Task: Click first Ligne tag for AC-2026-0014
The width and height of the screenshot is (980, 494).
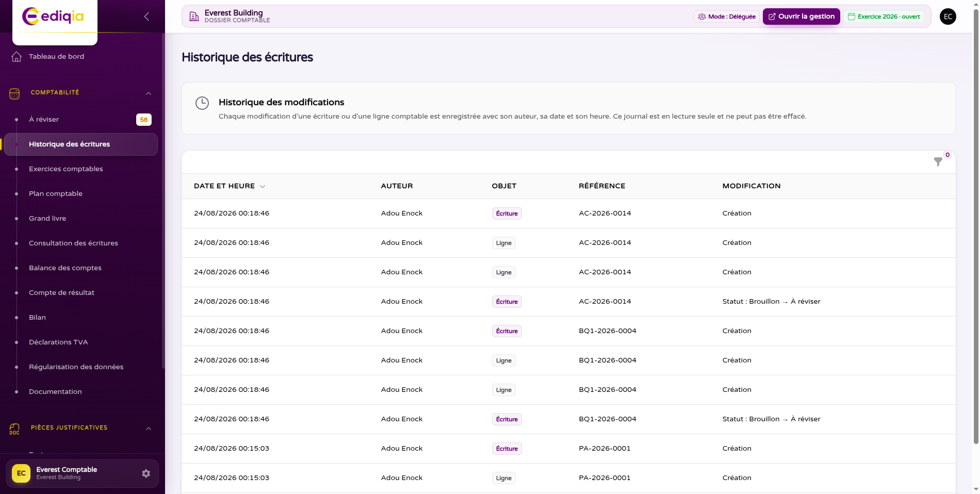Action: 504,243
